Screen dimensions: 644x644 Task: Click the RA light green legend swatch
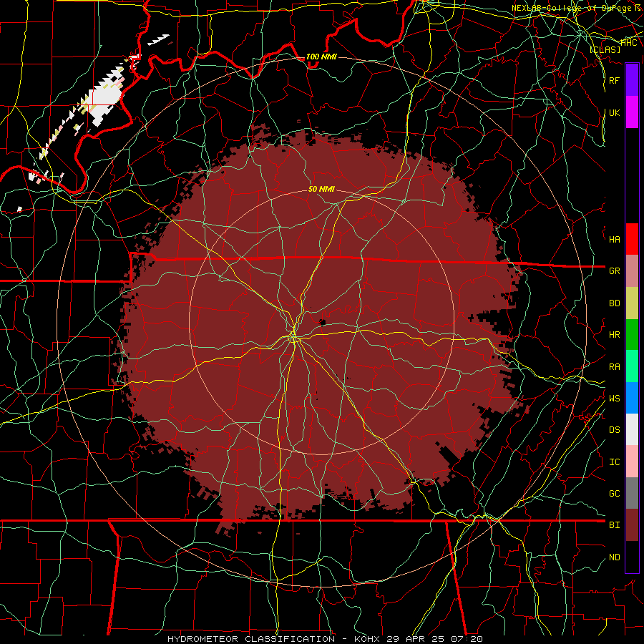632,366
